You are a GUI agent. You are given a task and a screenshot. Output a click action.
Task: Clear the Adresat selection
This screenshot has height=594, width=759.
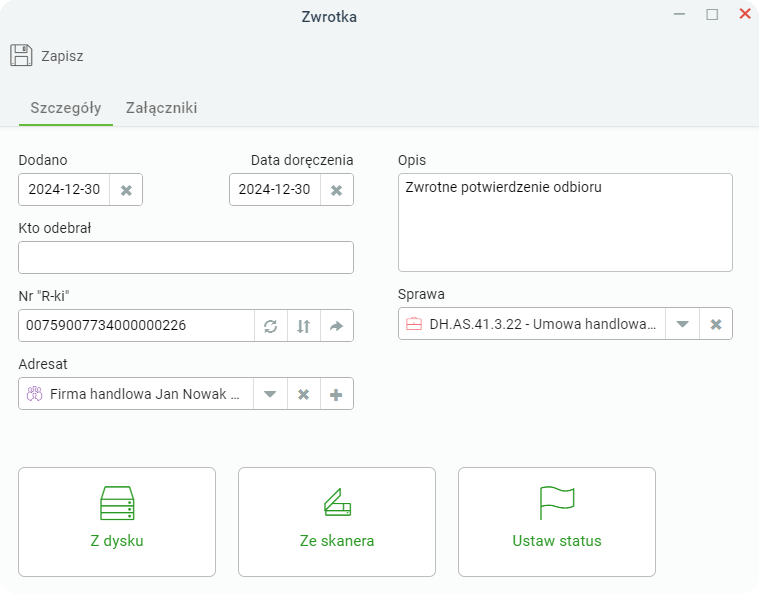[x=304, y=394]
